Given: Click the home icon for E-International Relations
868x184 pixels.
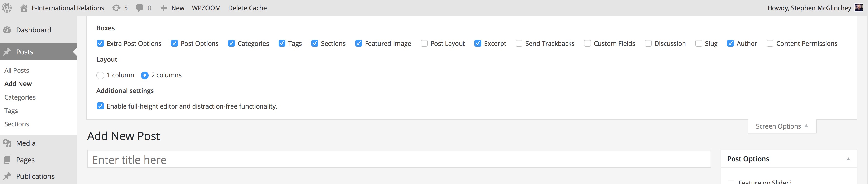Looking at the screenshot, I should point(24,8).
